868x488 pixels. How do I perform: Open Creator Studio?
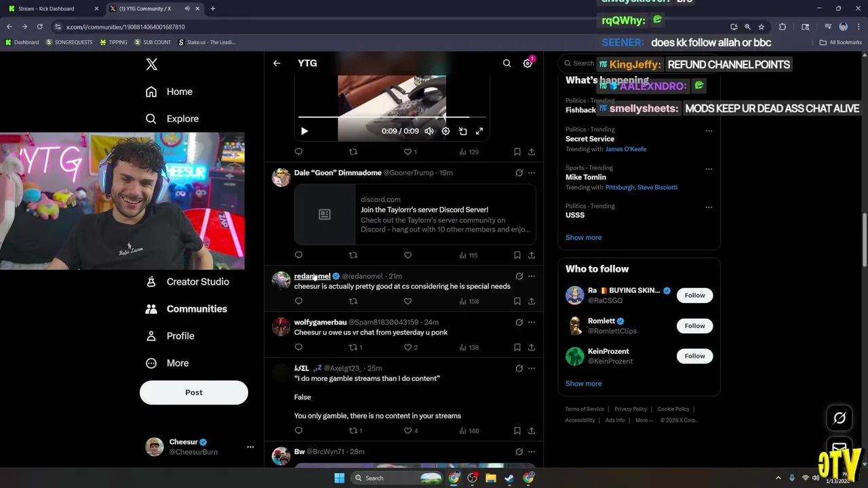pyautogui.click(x=187, y=281)
